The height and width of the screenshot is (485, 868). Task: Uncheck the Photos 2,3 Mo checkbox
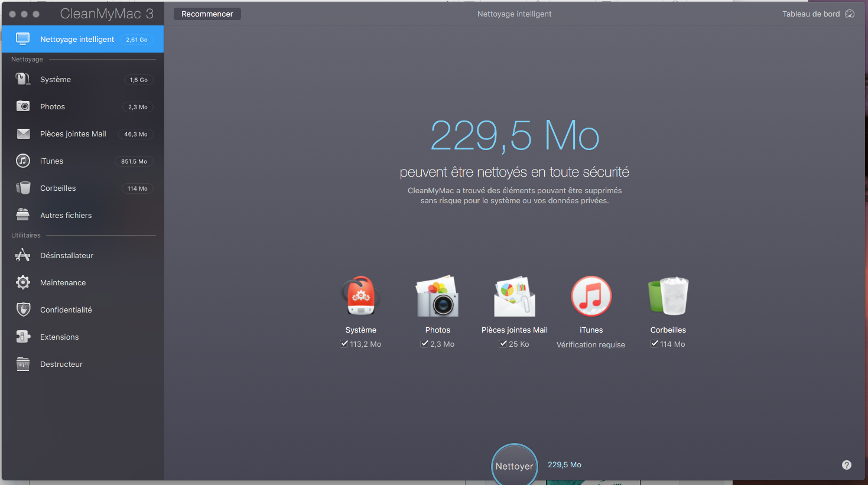point(424,344)
